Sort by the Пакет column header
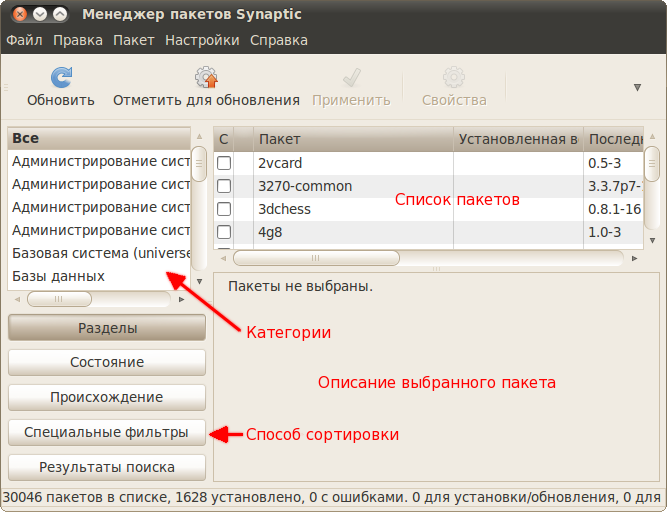The width and height of the screenshot is (667, 512). (353, 139)
